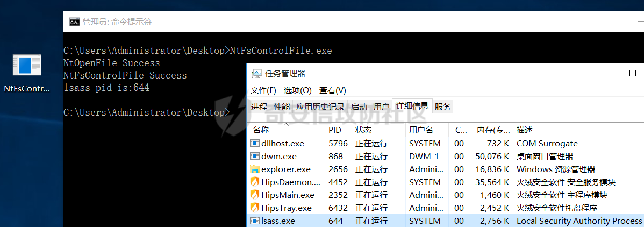644x227 pixels.
Task: Select the dwm.exe process icon
Action: (x=255, y=157)
